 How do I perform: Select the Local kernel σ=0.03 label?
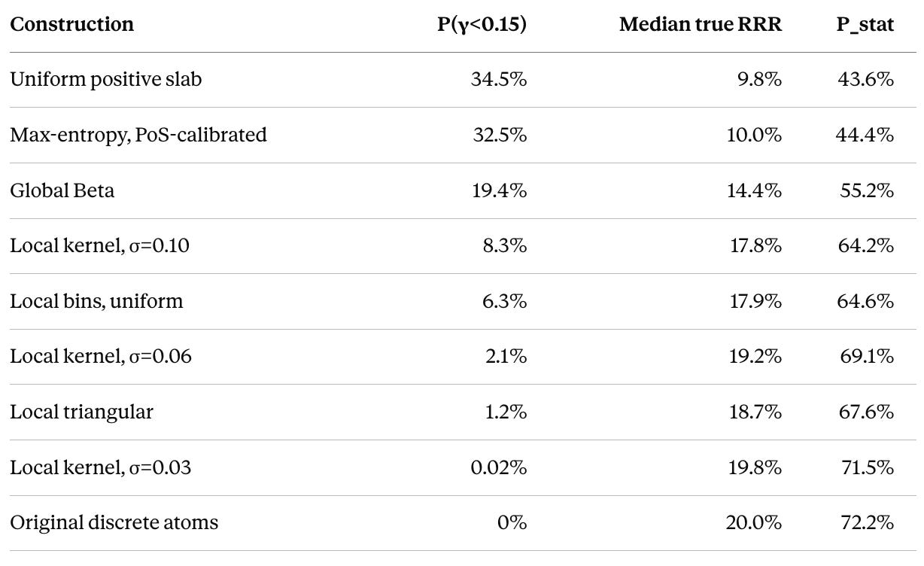coord(101,468)
